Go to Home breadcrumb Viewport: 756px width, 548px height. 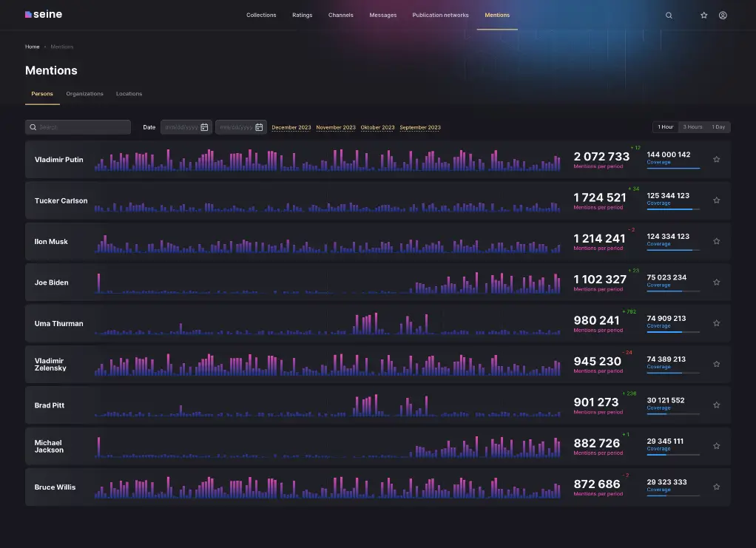pos(33,47)
